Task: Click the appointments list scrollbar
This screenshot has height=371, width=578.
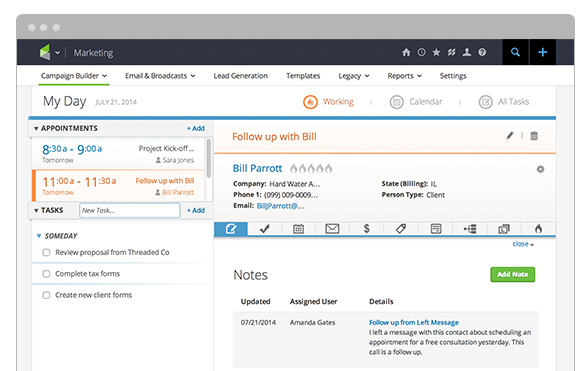Action: 209,158
